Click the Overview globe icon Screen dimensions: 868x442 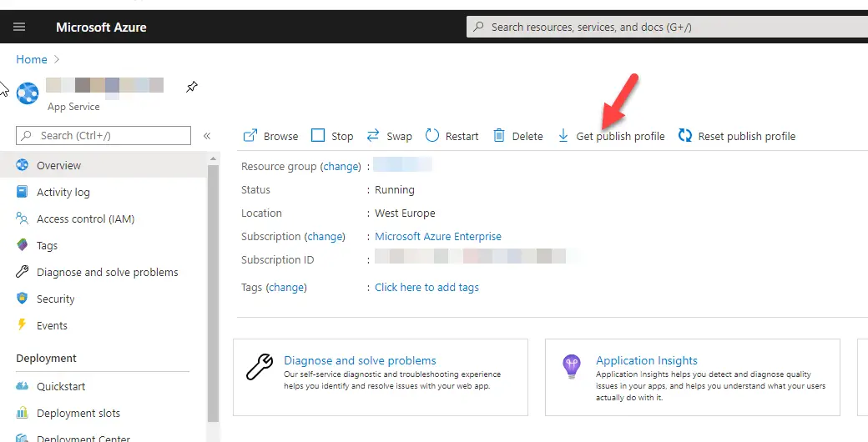point(23,165)
